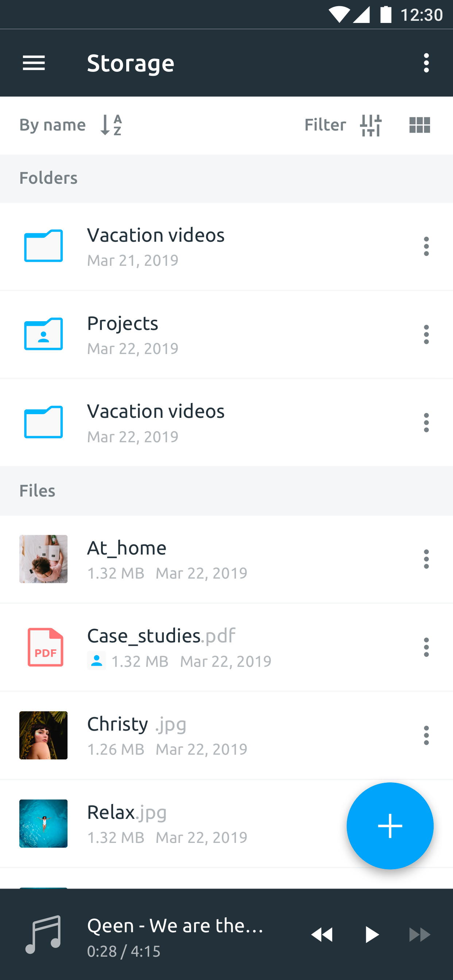Rewind the current music track
Image resolution: width=453 pixels, height=980 pixels.
(322, 934)
